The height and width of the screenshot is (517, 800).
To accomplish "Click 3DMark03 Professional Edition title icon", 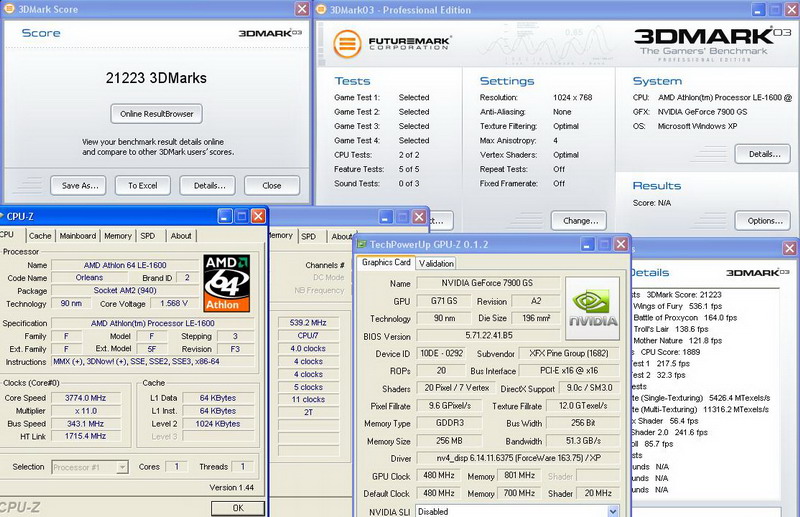I will [321, 9].
